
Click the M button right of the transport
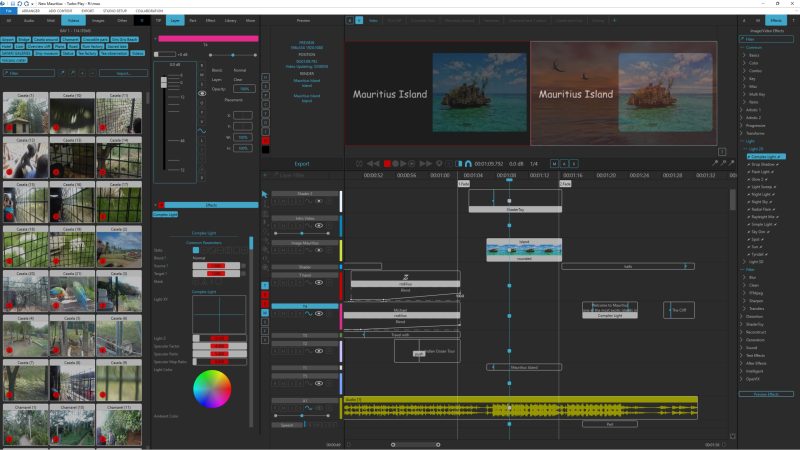[x=554, y=164]
